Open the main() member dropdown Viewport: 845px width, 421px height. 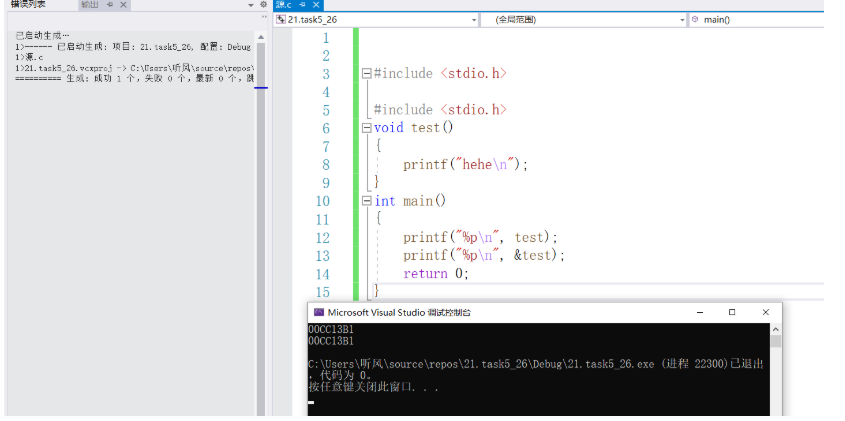click(757, 20)
